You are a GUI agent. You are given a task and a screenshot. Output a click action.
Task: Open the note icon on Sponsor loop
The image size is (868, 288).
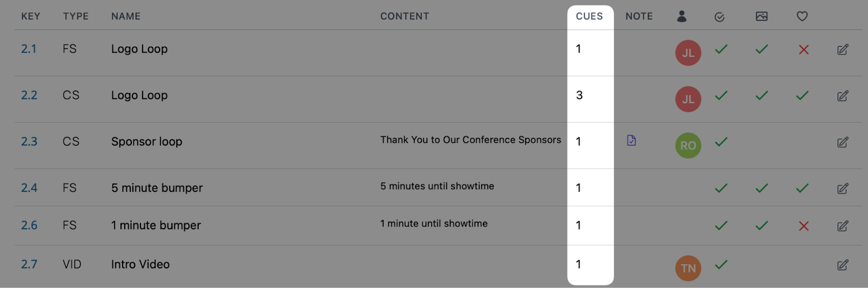(631, 140)
